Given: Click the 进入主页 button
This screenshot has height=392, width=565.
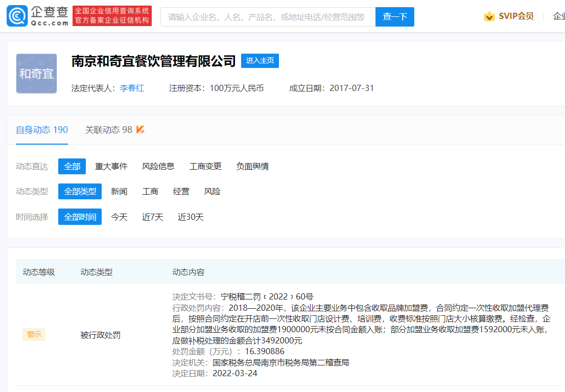Looking at the screenshot, I should pyautogui.click(x=260, y=61).
